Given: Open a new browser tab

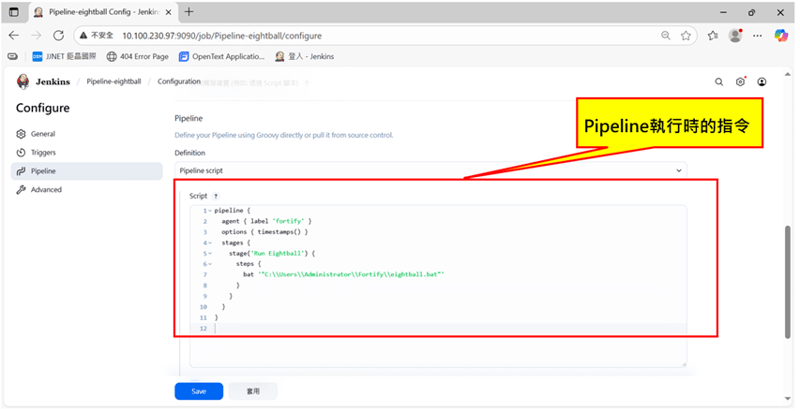Looking at the screenshot, I should click(189, 12).
